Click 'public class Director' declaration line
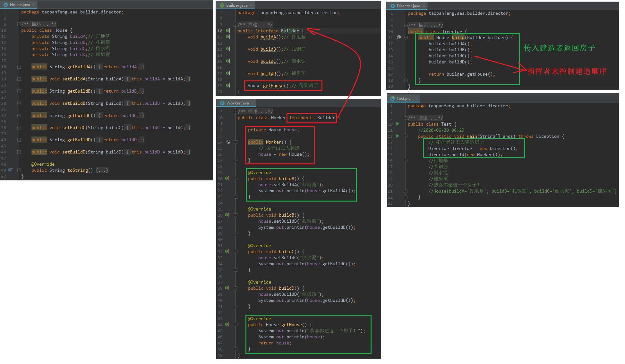The image size is (625, 364). tap(437, 31)
